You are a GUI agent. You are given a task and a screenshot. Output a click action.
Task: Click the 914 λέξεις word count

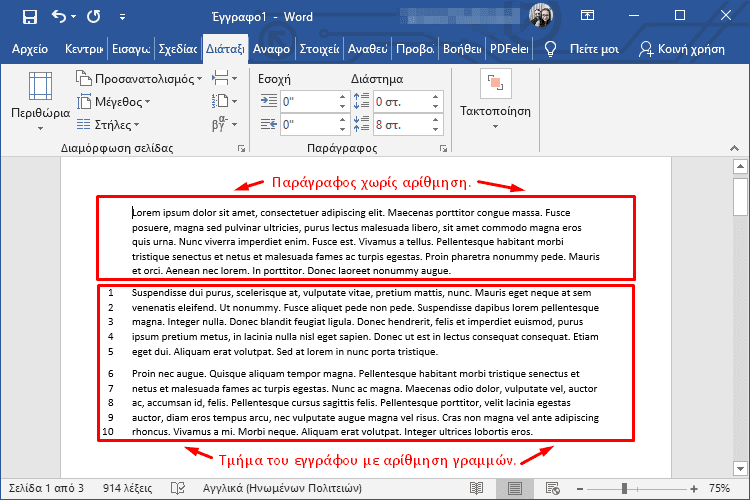127,488
